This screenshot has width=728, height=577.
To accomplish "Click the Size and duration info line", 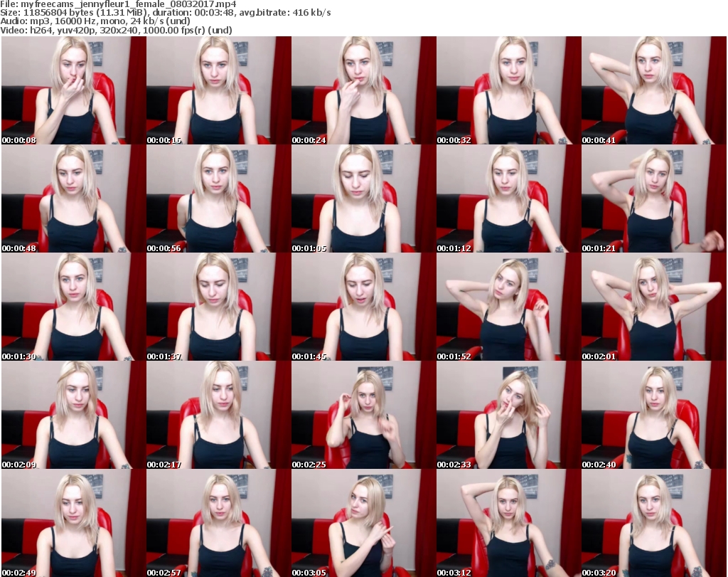I will click(166, 13).
